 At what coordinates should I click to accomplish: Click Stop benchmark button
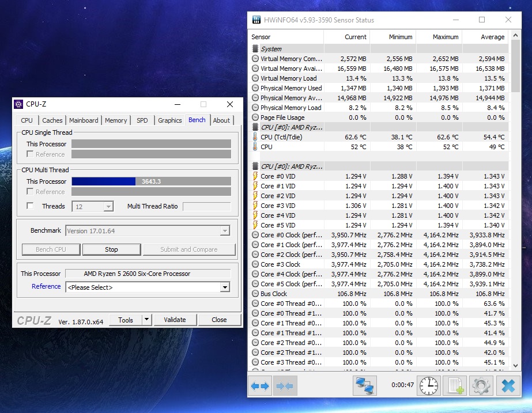pyautogui.click(x=111, y=249)
